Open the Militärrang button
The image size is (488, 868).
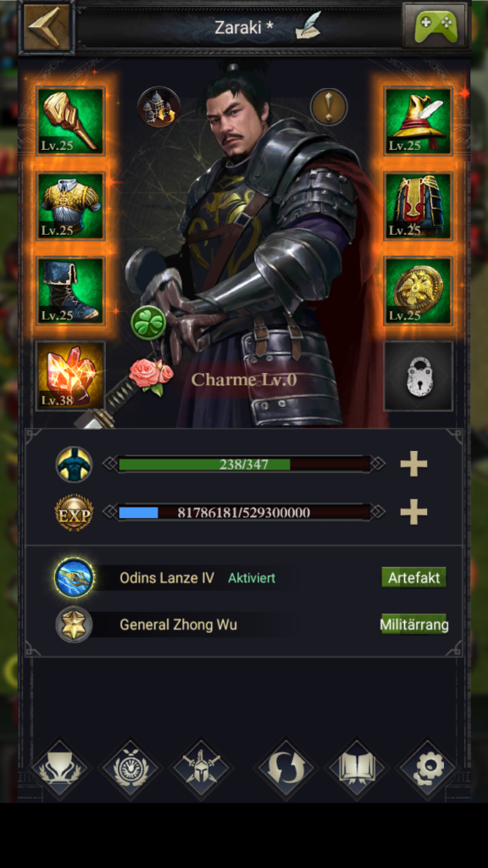(413, 625)
